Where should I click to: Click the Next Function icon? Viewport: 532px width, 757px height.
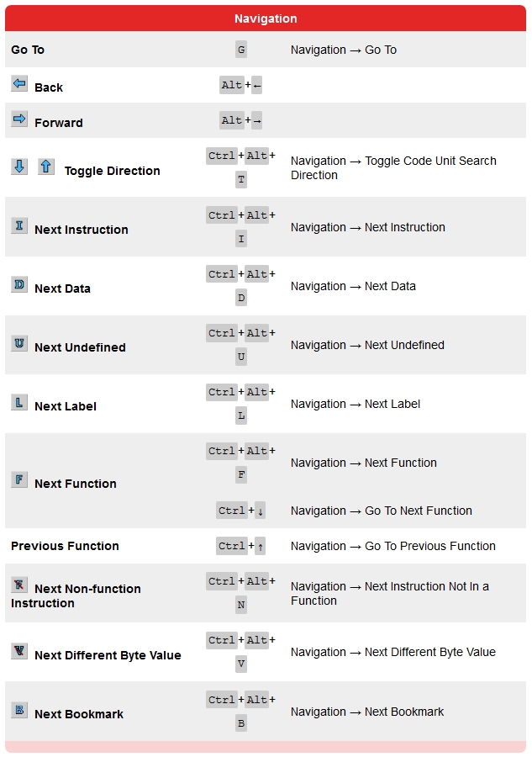19,479
